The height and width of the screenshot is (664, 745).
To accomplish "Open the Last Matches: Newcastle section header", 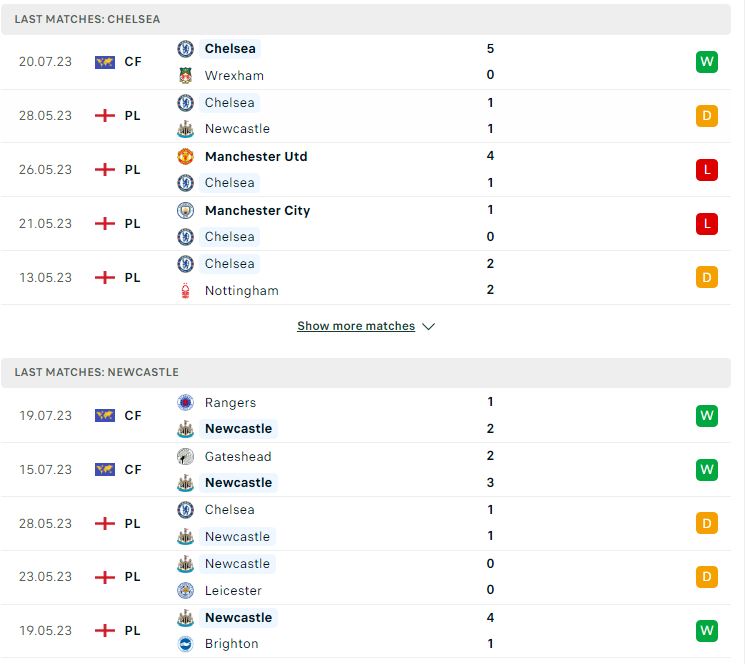I will click(366, 372).
